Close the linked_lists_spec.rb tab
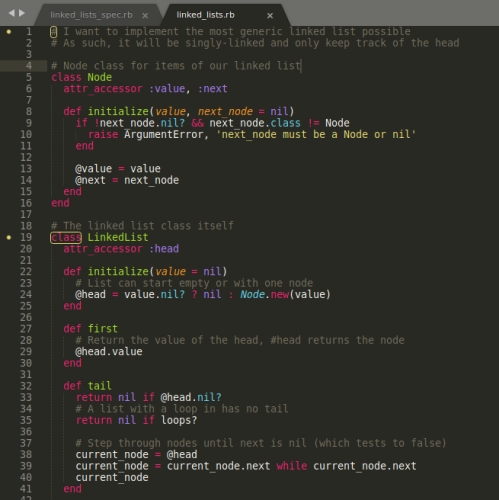This screenshot has height=500, width=499. [145, 16]
